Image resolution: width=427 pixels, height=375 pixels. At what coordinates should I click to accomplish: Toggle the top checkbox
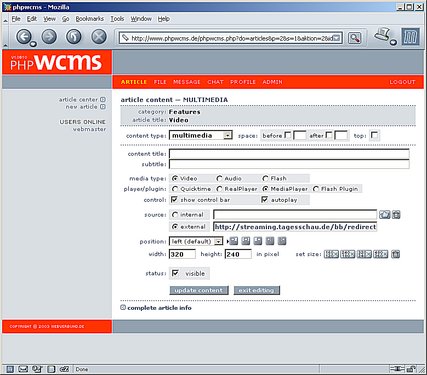click(374, 135)
